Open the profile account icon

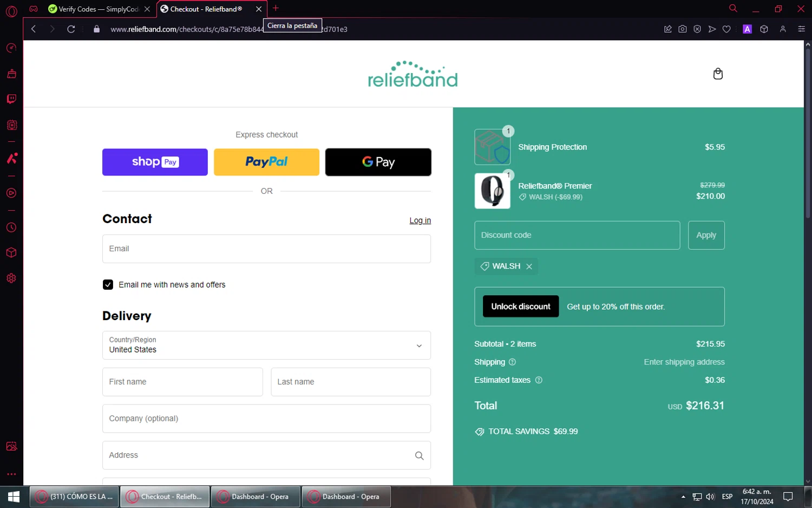click(x=783, y=29)
